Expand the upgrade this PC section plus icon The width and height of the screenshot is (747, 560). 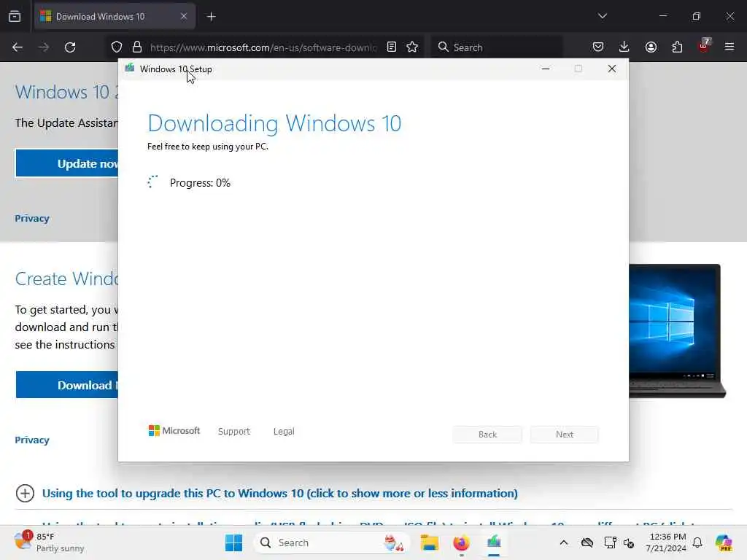coord(25,494)
